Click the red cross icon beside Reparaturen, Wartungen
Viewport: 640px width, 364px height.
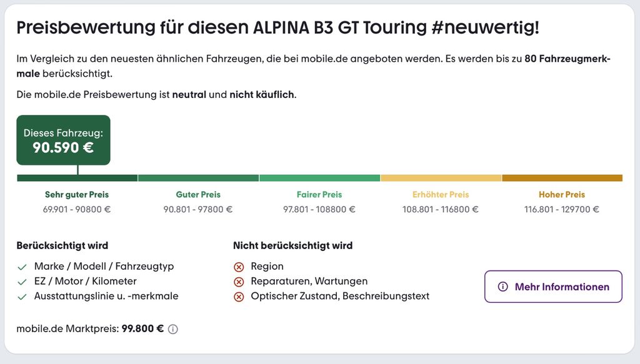coord(239,282)
